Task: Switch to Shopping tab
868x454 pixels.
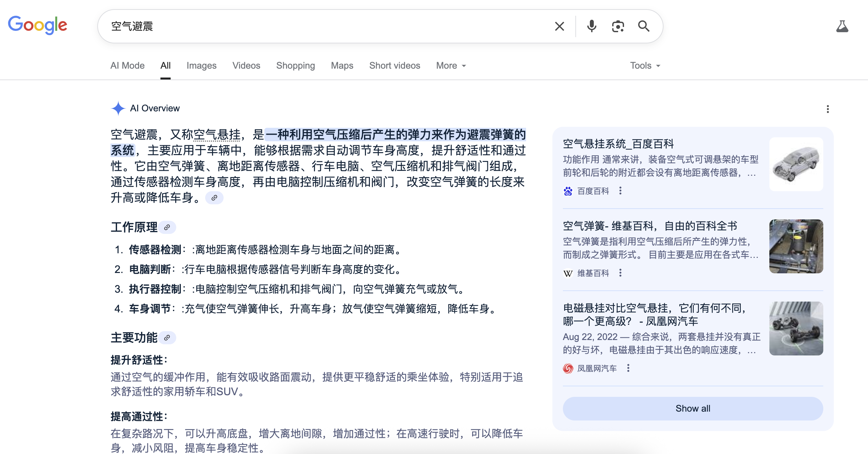Action: [296, 65]
